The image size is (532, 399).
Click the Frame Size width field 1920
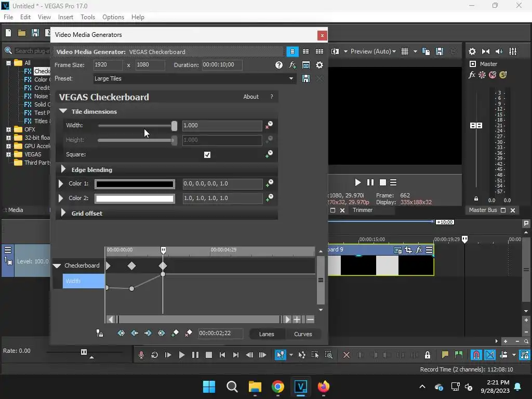(x=108, y=65)
